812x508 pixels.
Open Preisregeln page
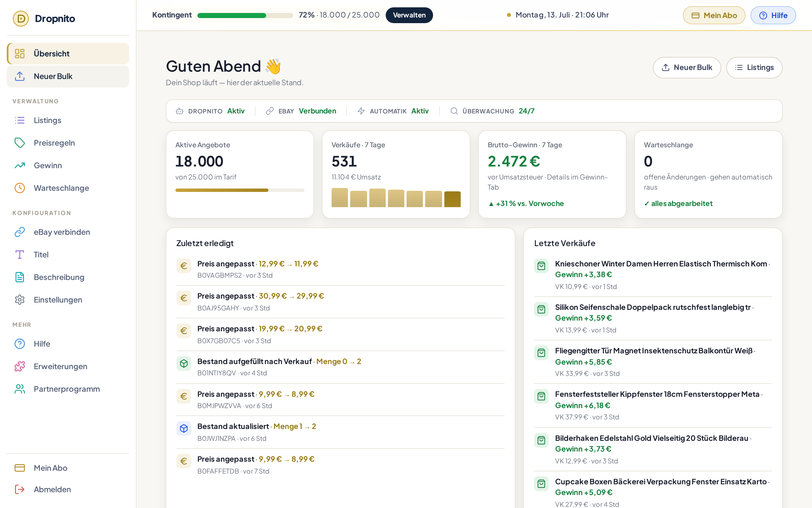point(68,143)
